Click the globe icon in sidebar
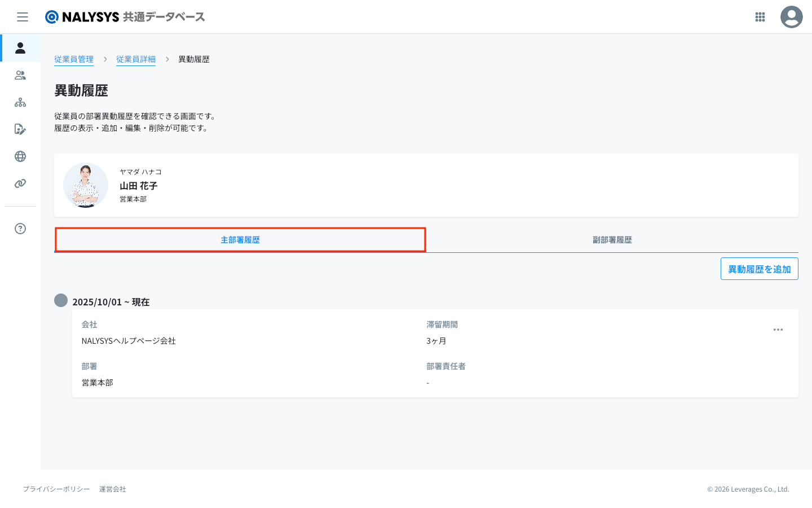Image resolution: width=812 pixels, height=508 pixels. 20,156
